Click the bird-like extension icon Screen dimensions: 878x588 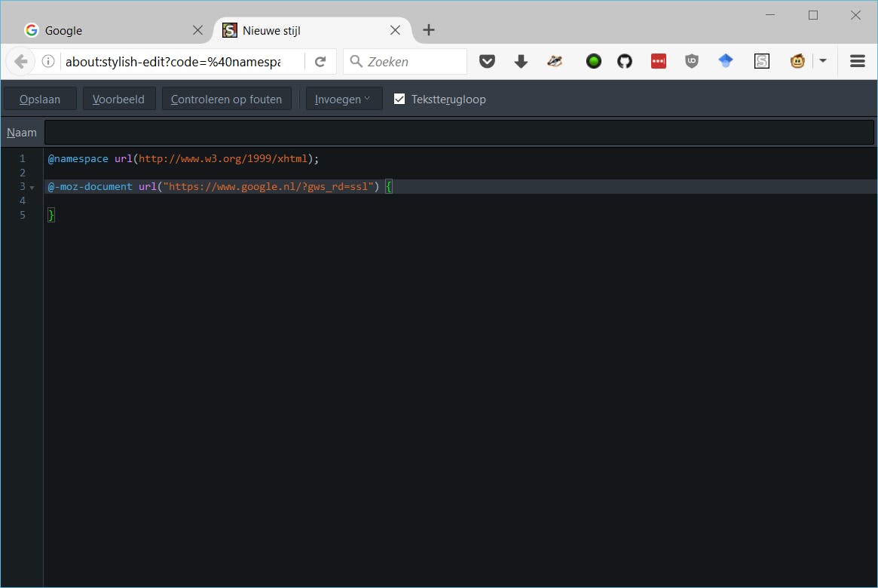tap(555, 61)
